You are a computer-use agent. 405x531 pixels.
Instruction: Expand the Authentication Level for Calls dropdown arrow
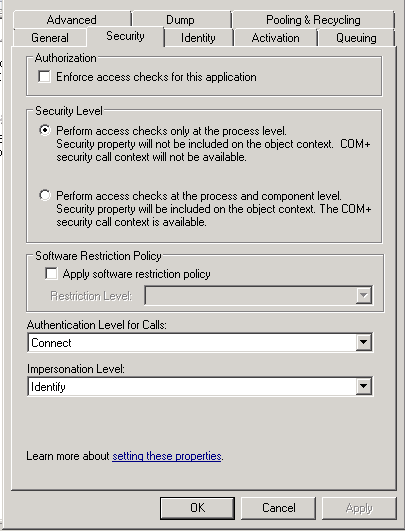pos(364,342)
